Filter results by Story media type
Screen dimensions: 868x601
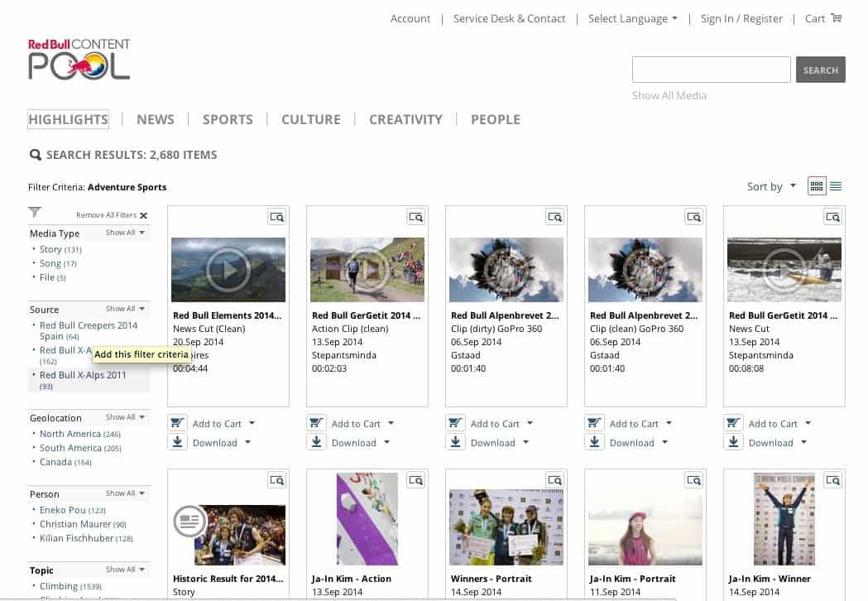pos(50,248)
